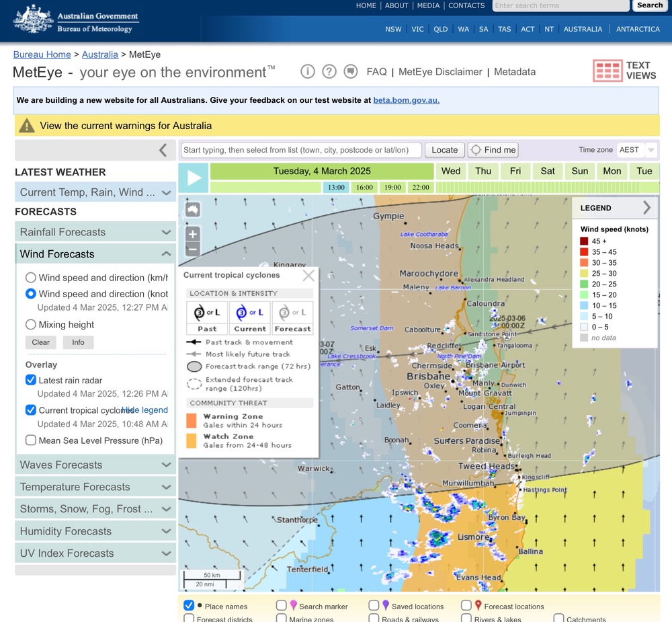The image size is (672, 622).
Task: Collapse the Wind Forecasts section
Action: [x=95, y=254]
